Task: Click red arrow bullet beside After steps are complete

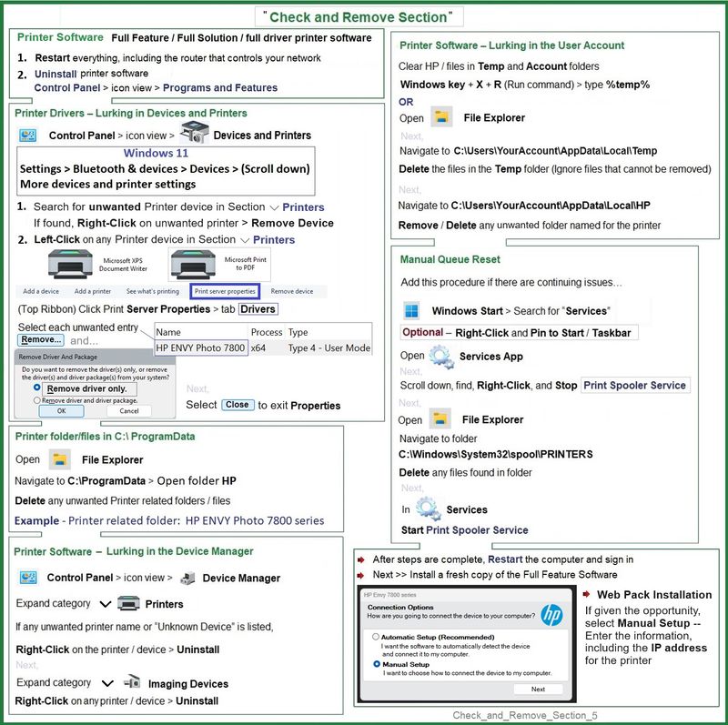Action: coord(360,559)
